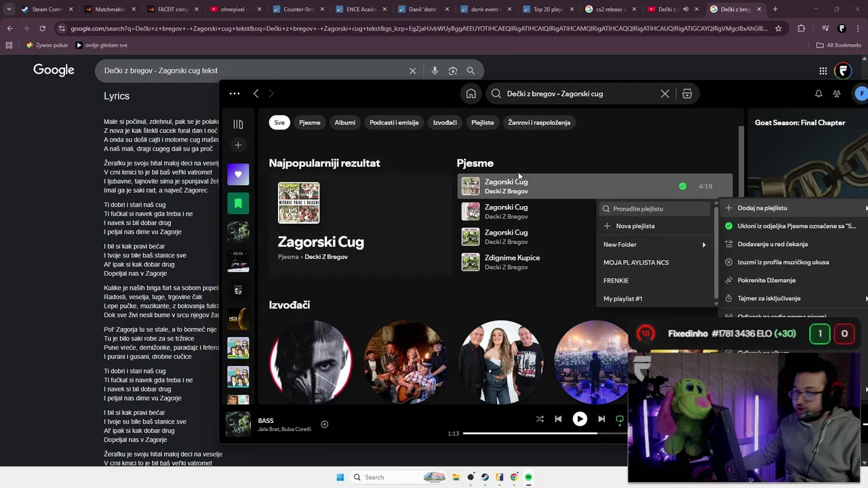Image resolution: width=868 pixels, height=488 pixels.
Task: Click Chrome address bar URL
Action: pyautogui.click(x=419, y=28)
